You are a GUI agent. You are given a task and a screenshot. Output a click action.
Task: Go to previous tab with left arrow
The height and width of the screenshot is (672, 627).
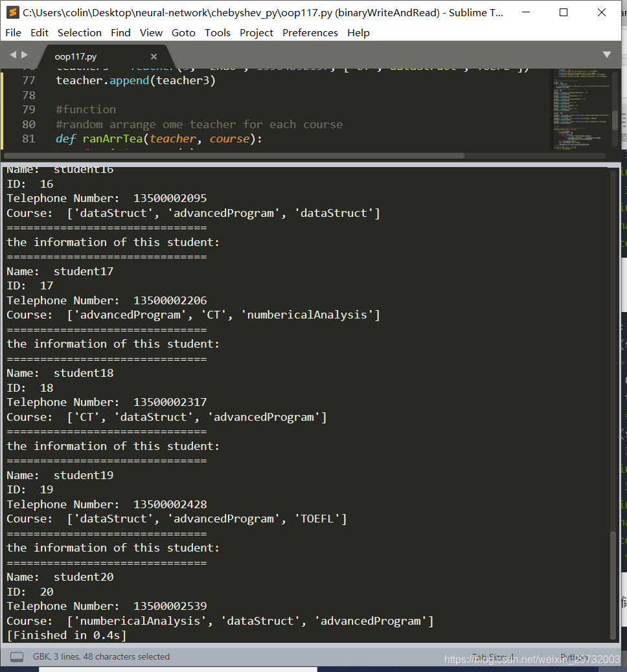pyautogui.click(x=13, y=54)
